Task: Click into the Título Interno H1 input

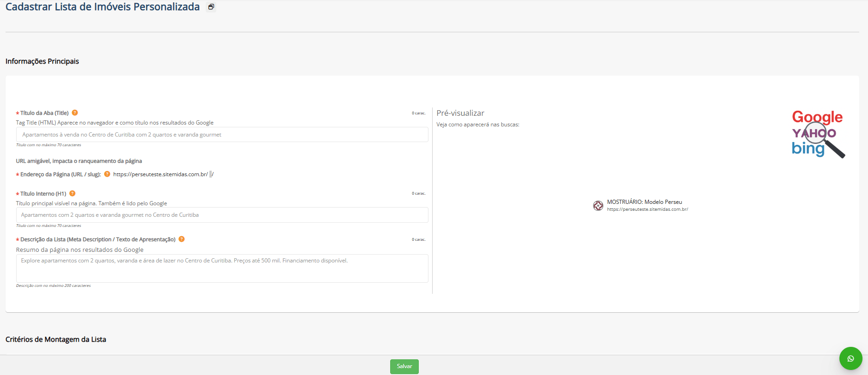Action: pyautogui.click(x=222, y=215)
